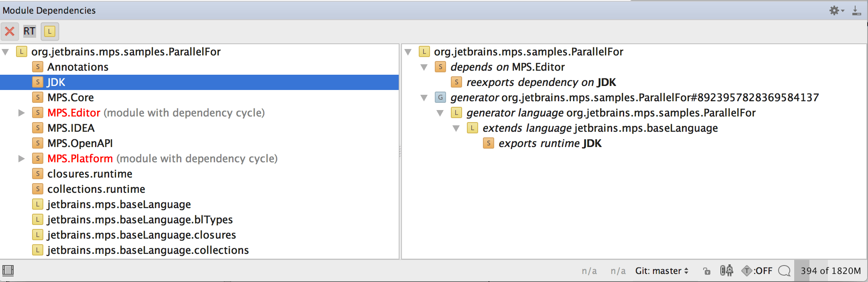Screen dimensions: 868x282
Task: Click the tool window square icon bottom-left
Action: [8, 270]
